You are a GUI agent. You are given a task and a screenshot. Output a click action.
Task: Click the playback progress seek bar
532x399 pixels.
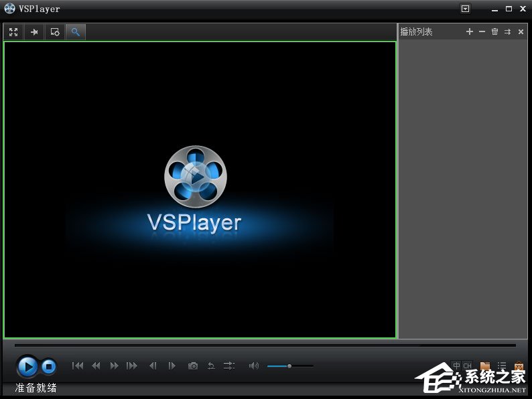265,345
